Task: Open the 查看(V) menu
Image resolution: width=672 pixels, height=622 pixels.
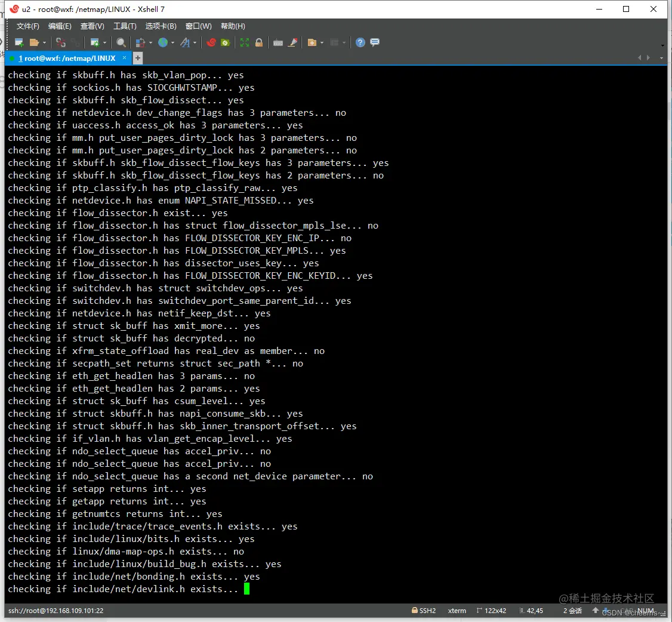Action: tap(92, 26)
